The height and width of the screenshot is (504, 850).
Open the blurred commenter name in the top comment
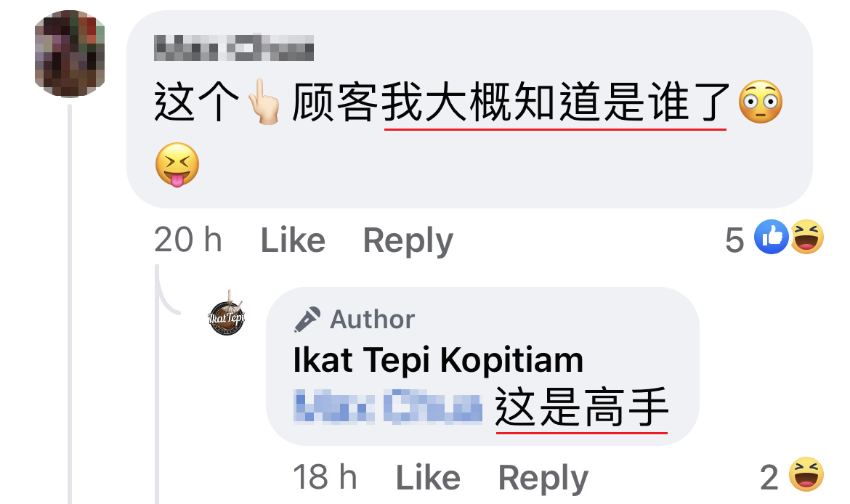[234, 48]
